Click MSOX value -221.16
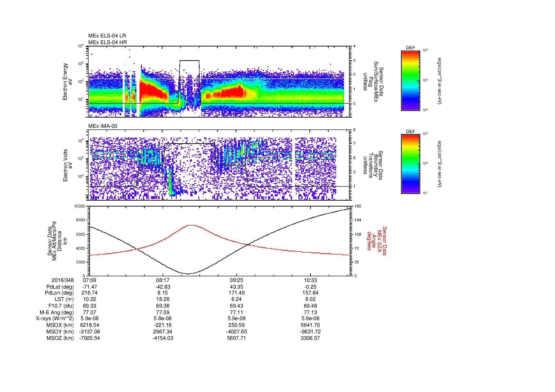The image size is (555, 392). tap(163, 325)
